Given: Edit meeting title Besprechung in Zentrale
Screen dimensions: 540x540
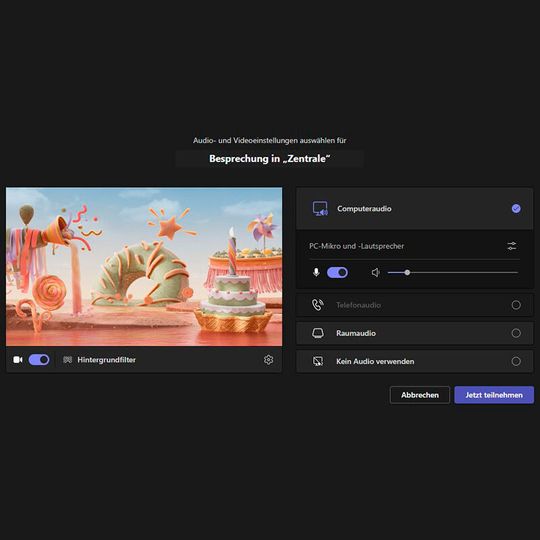Looking at the screenshot, I should (x=270, y=158).
